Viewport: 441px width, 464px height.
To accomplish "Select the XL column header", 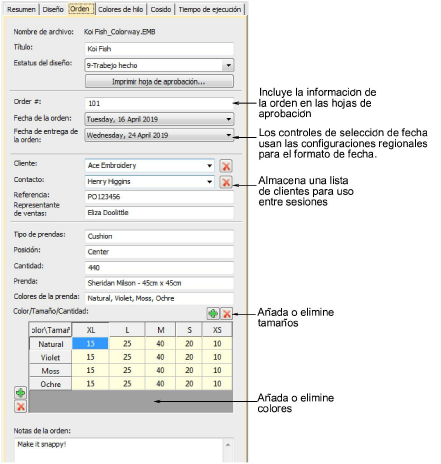I will coord(90,330).
